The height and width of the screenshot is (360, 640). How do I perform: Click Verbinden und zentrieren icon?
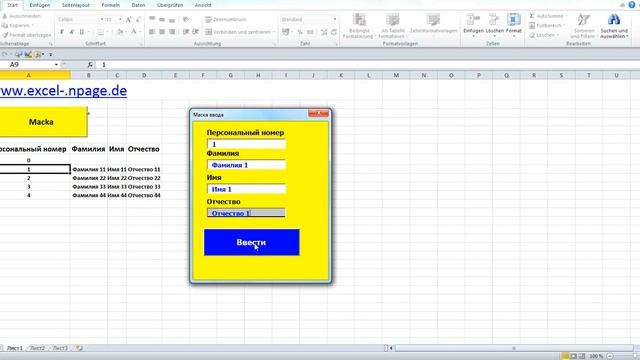point(208,32)
